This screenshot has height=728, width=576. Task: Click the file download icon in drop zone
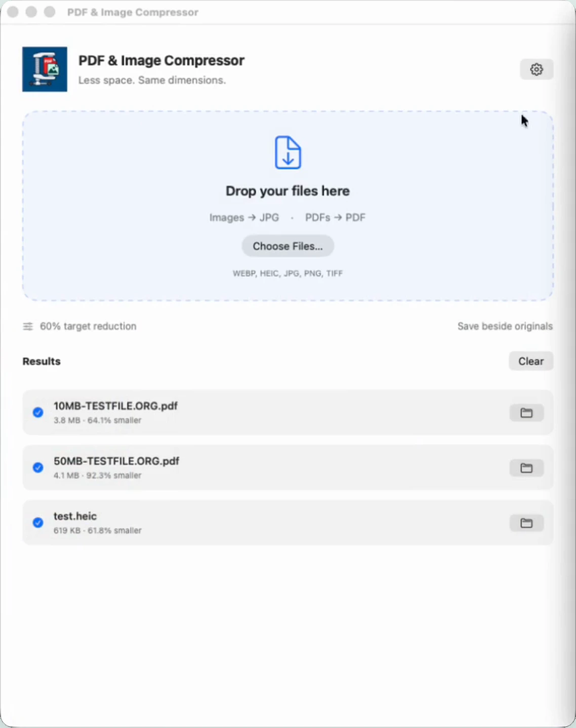(x=288, y=152)
